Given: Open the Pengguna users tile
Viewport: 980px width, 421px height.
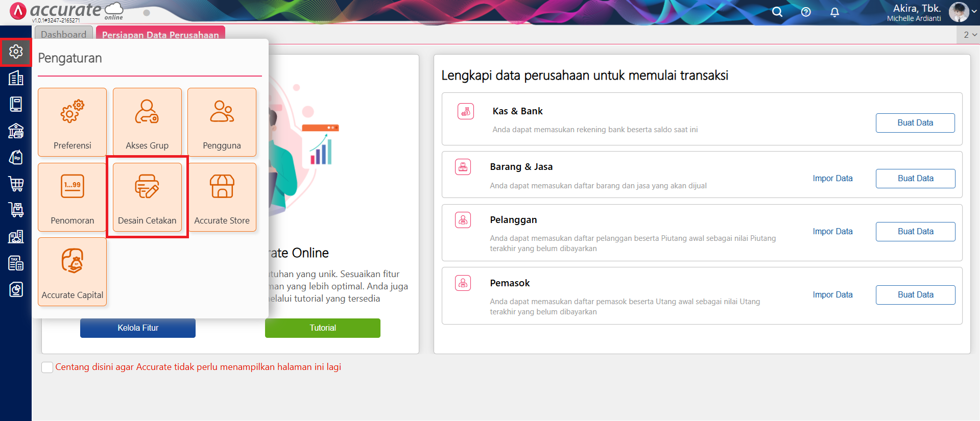Looking at the screenshot, I should click(222, 122).
